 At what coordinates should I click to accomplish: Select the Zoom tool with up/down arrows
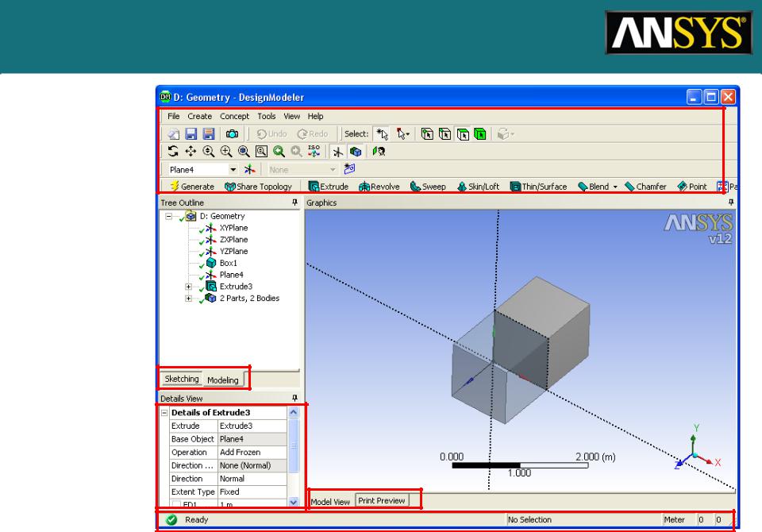(209, 151)
